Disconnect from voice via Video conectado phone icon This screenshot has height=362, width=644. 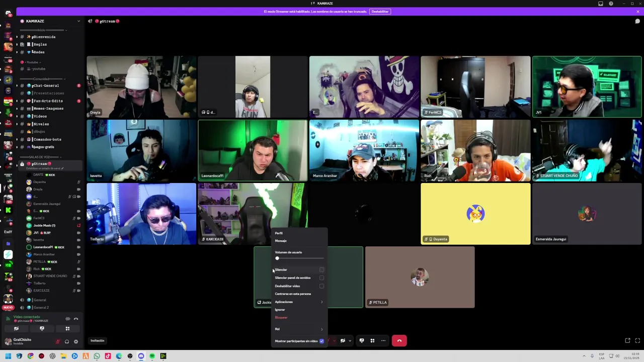coord(76,319)
